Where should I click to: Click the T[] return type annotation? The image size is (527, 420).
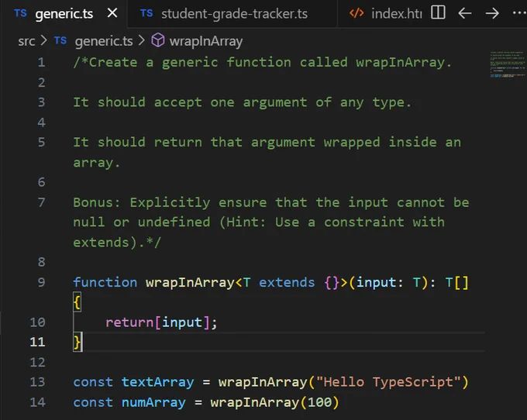pos(456,282)
